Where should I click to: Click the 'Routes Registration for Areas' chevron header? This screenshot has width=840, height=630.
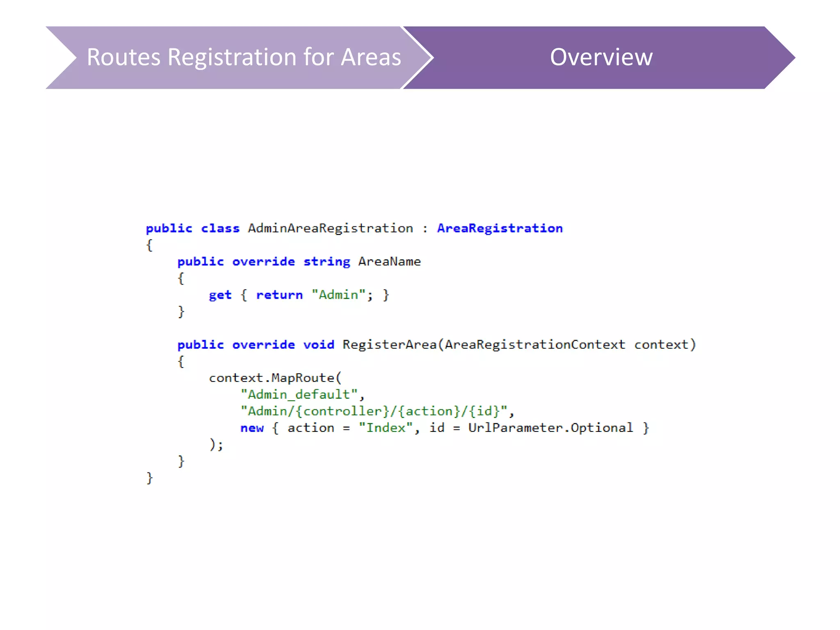click(x=244, y=57)
